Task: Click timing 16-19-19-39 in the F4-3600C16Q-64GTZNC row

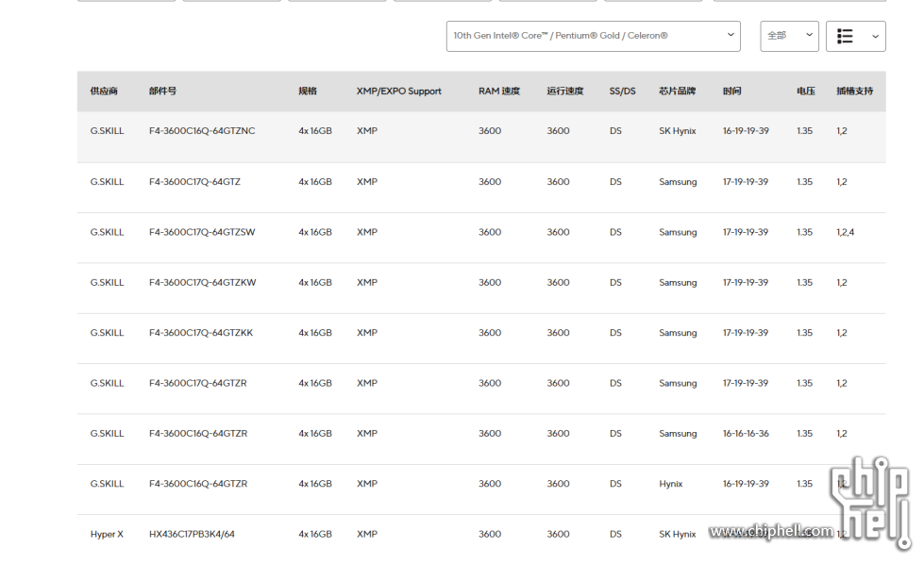Action: coord(746,131)
